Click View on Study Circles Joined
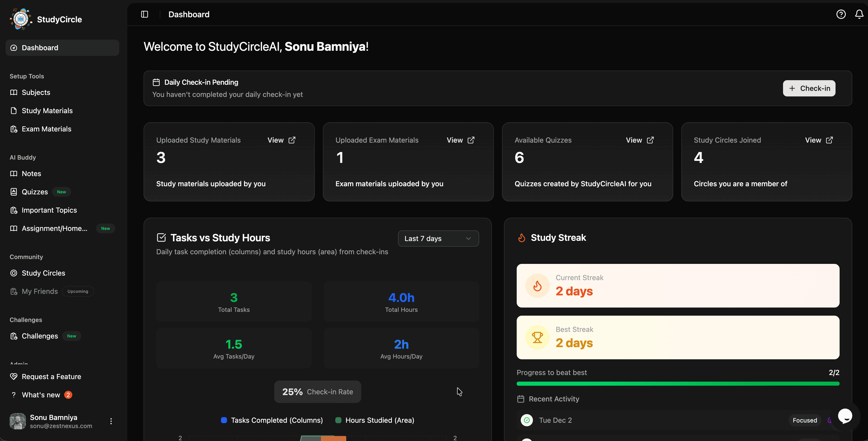 (813, 140)
